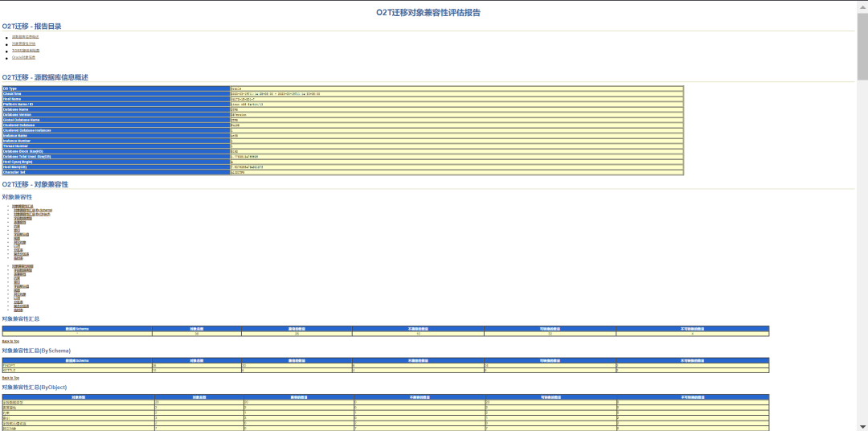This screenshot has height=431, width=868.
Task: Click the O2T迁移 - 对象兼容性 heading
Action: tap(35, 184)
